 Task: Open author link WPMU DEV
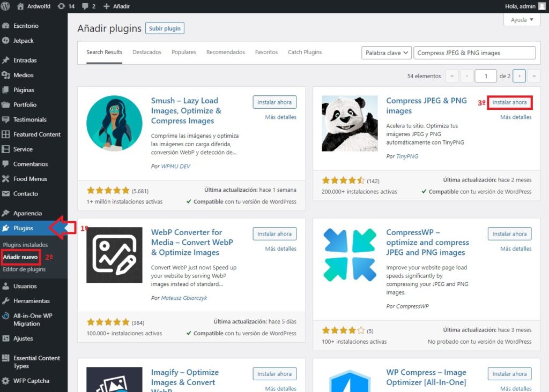pyautogui.click(x=175, y=167)
